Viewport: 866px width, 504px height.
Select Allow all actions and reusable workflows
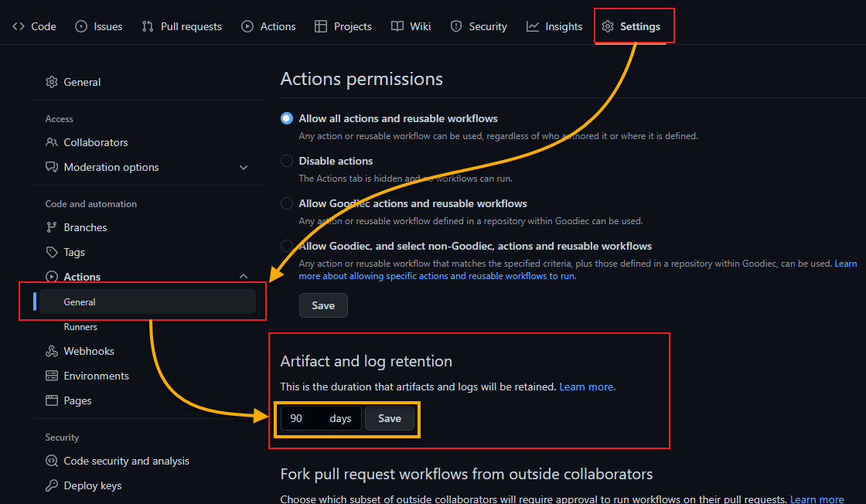point(287,119)
